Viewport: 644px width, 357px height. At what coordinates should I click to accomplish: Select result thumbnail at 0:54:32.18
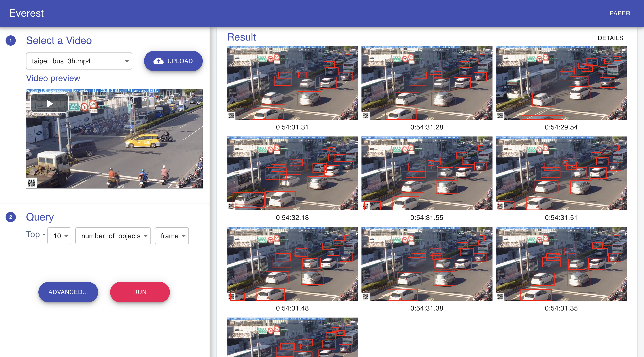[x=292, y=173]
